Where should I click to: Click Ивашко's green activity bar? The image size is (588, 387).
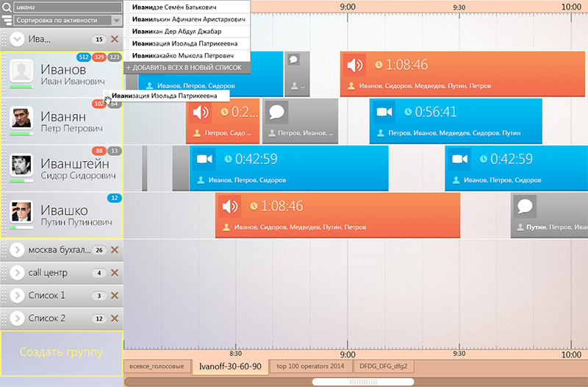pos(21,228)
